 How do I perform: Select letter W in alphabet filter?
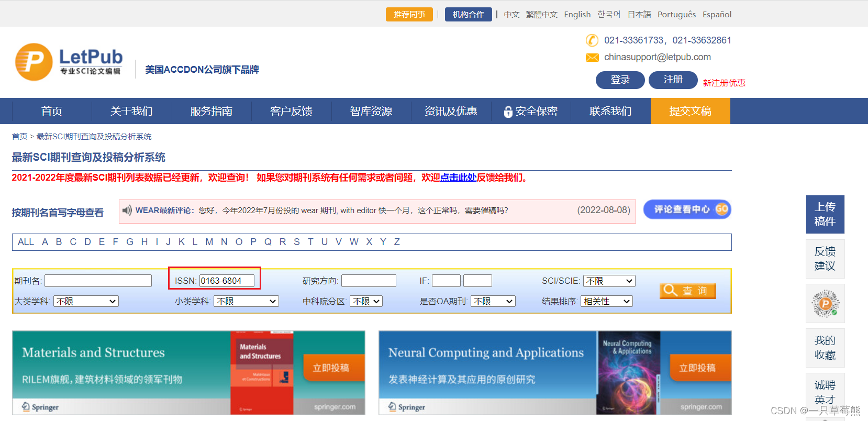click(354, 242)
